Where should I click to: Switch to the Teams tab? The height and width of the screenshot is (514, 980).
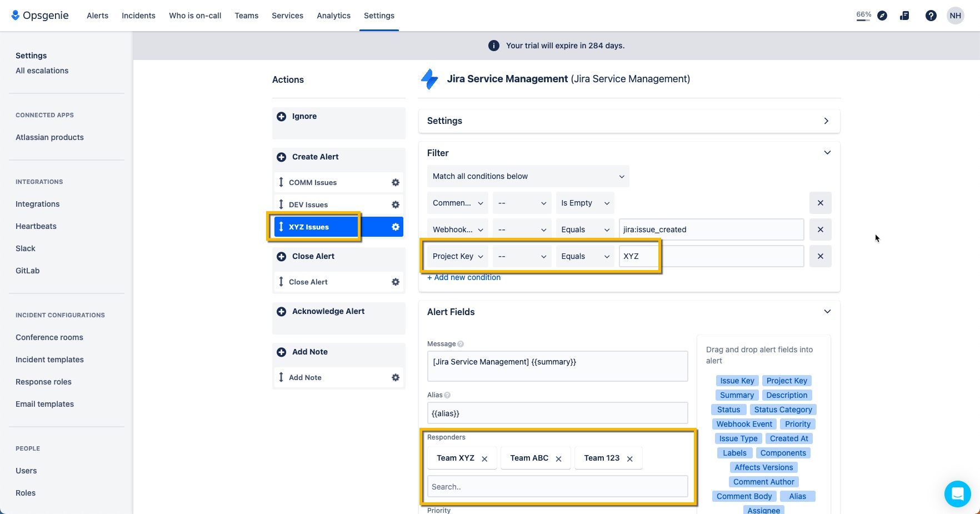coord(246,16)
